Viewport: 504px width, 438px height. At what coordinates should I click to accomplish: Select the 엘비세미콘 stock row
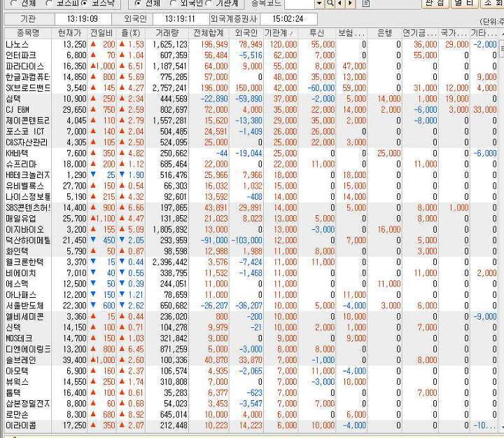pyautogui.click(x=252, y=316)
